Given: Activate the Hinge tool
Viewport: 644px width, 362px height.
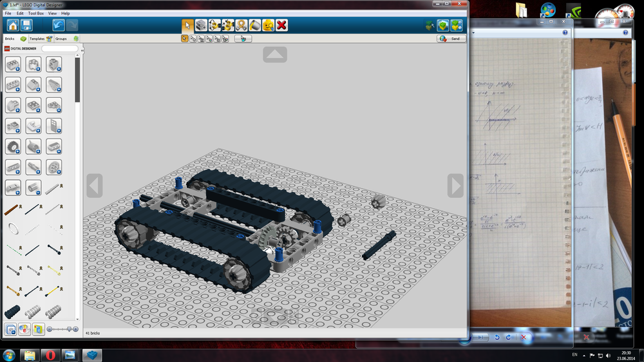Looking at the screenshot, I should click(x=214, y=26).
